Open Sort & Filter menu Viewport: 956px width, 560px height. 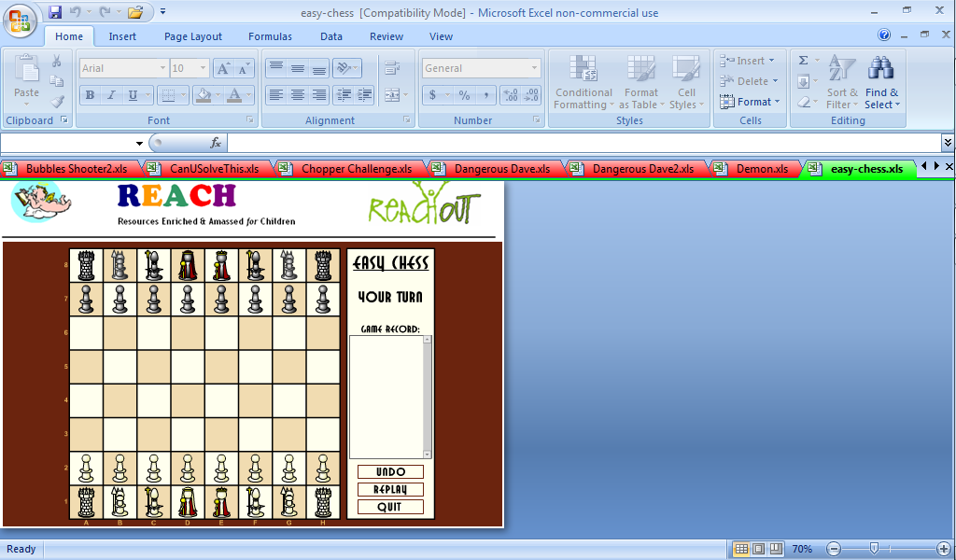[x=842, y=82]
